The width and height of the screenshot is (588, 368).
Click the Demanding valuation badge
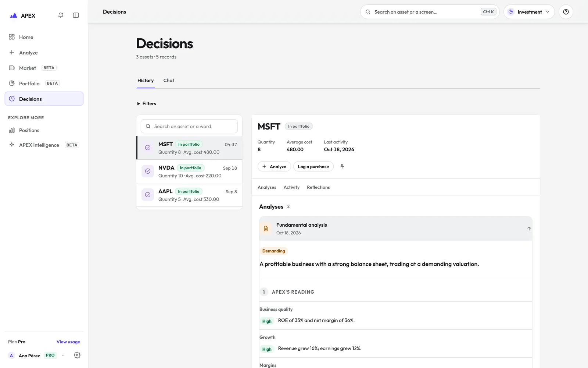click(273, 251)
